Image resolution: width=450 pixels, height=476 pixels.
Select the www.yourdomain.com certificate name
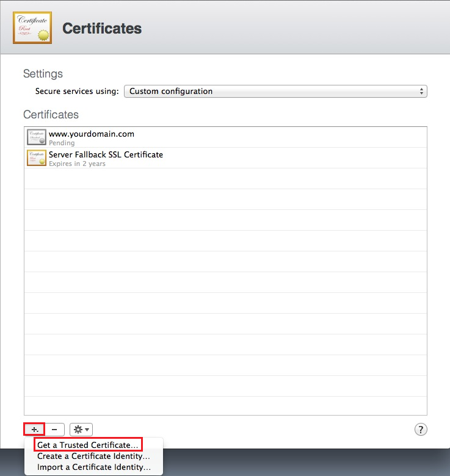92,134
